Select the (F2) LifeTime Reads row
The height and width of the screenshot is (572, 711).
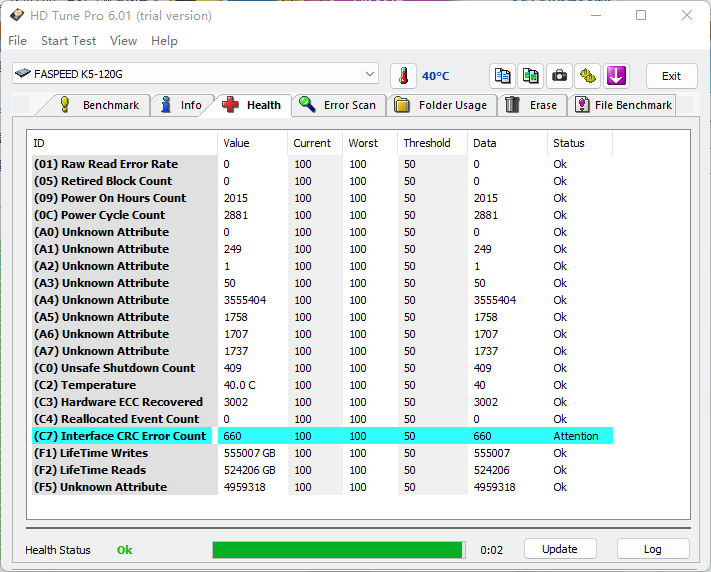tap(322, 470)
